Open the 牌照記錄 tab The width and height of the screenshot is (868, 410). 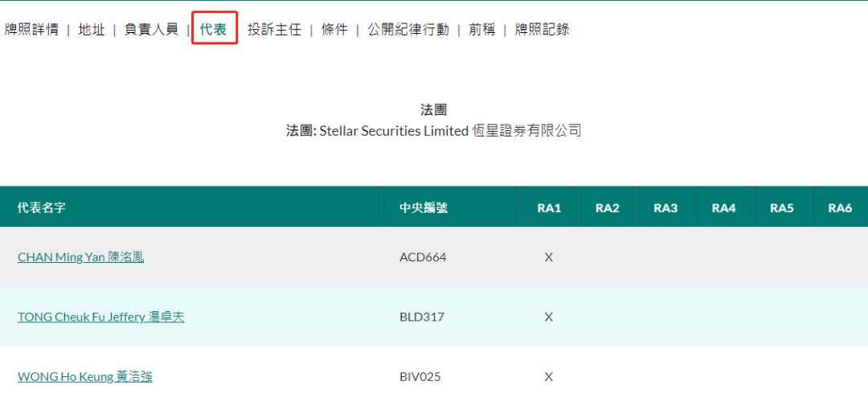point(542,30)
